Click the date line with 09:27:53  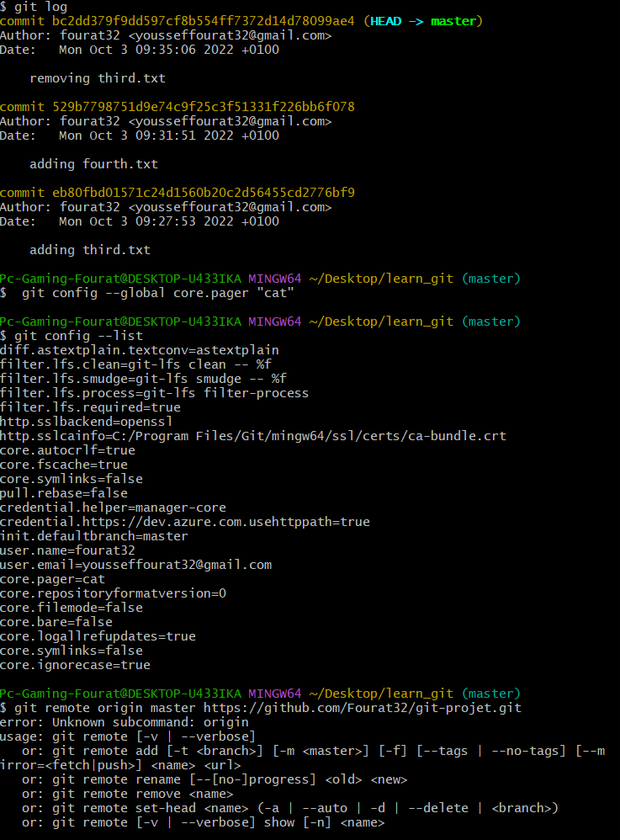pyautogui.click(x=139, y=221)
